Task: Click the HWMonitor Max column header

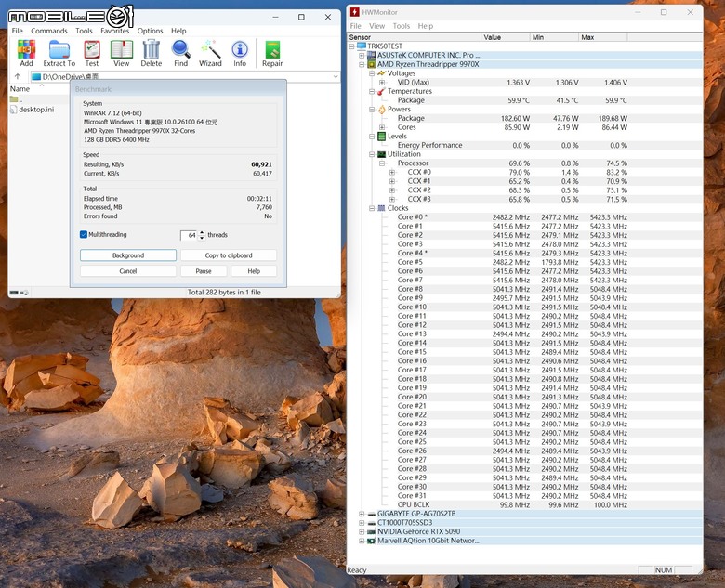Action: [602, 37]
